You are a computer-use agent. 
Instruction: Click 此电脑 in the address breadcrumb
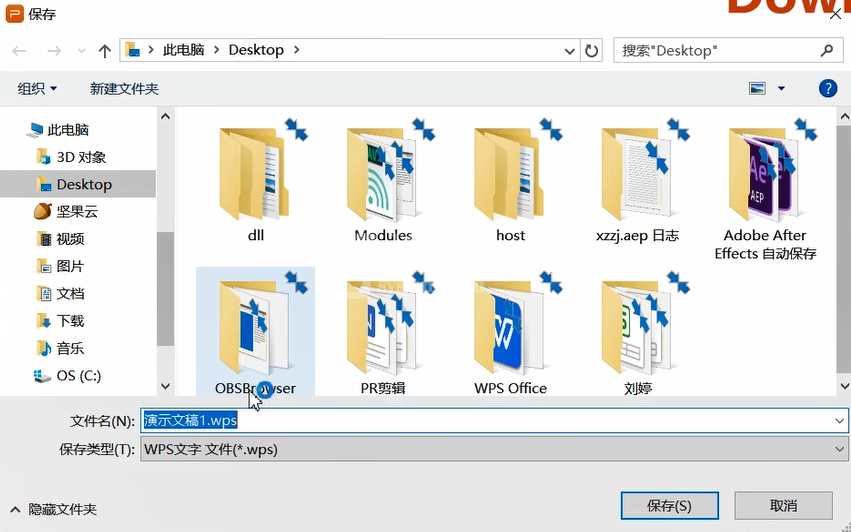pos(183,50)
